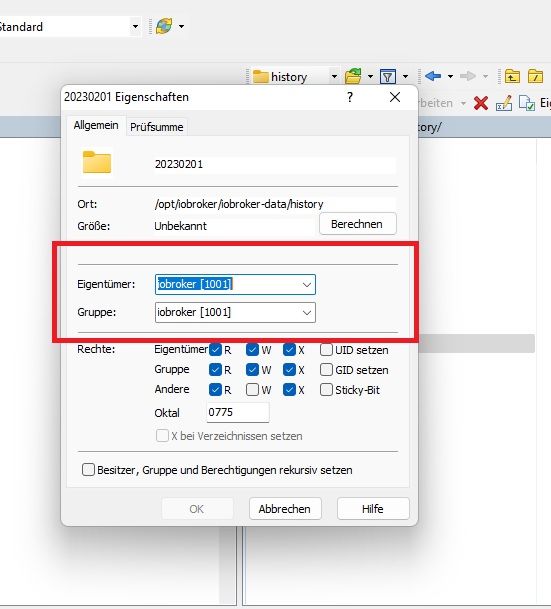Click the rename pencil icon

tap(504, 103)
